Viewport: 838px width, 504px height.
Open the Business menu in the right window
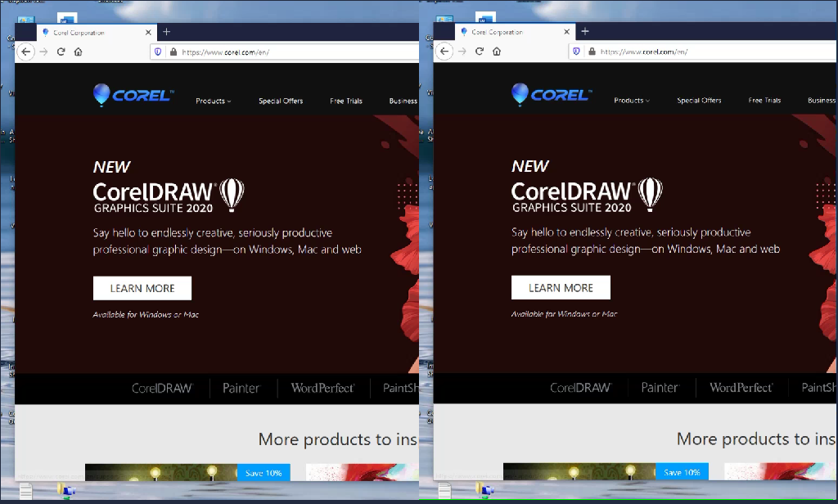coord(822,101)
